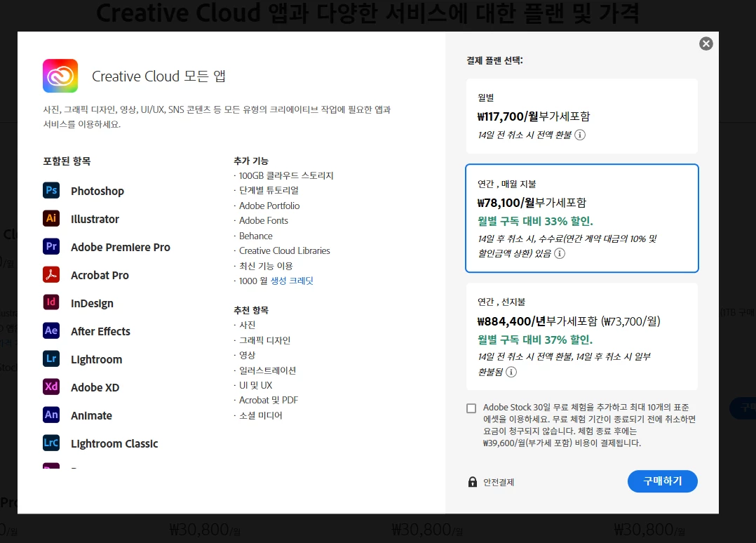Click the Behance feature text
The width and height of the screenshot is (756, 543).
[x=256, y=236]
